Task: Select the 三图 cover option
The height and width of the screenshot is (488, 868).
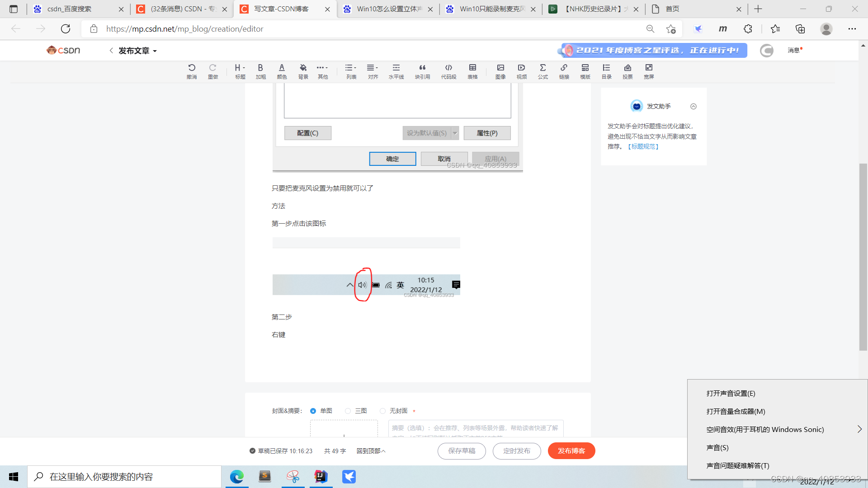Action: 348,411
